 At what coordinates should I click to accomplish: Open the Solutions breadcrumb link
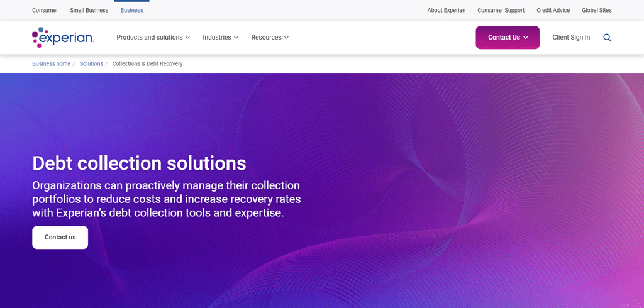91,63
